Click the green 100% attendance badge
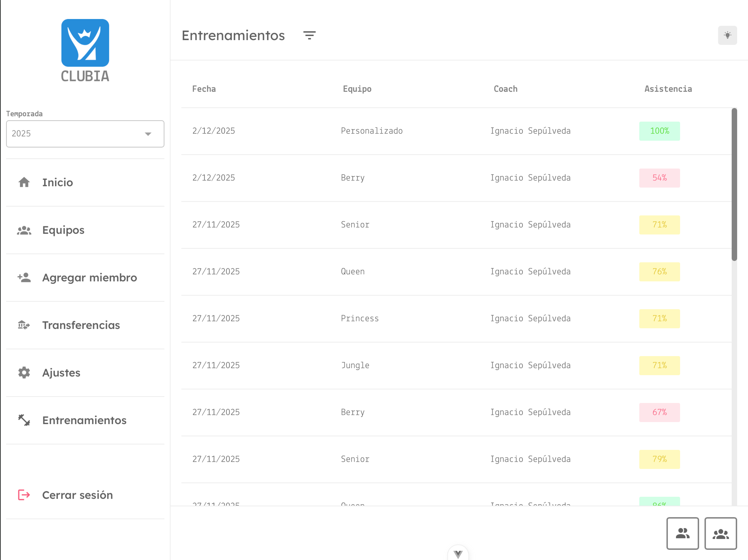This screenshot has height=560, width=748. click(659, 131)
